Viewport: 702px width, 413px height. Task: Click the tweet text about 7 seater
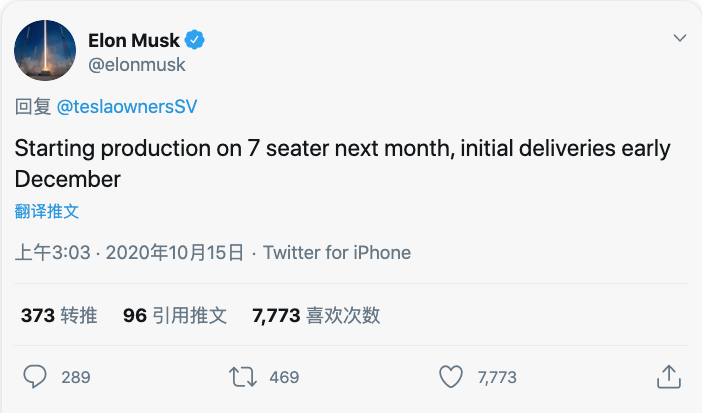click(342, 163)
